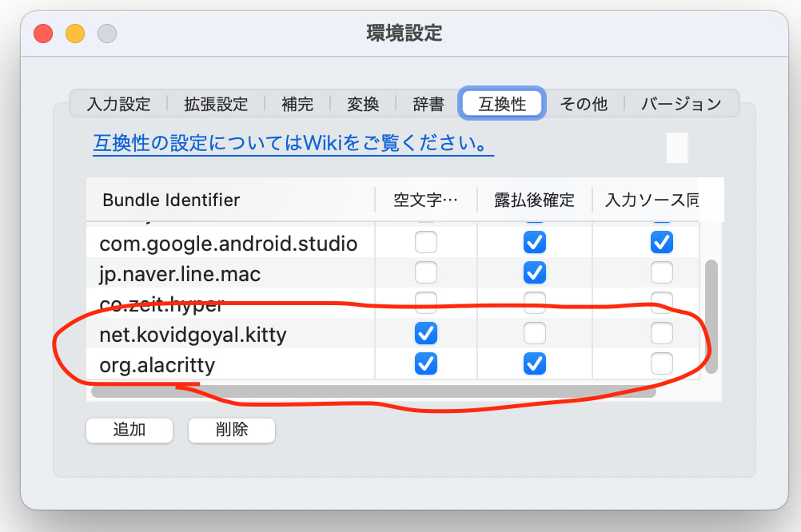The image size is (801, 532).
Task: Close the 環境設定 window
Action: [x=43, y=34]
